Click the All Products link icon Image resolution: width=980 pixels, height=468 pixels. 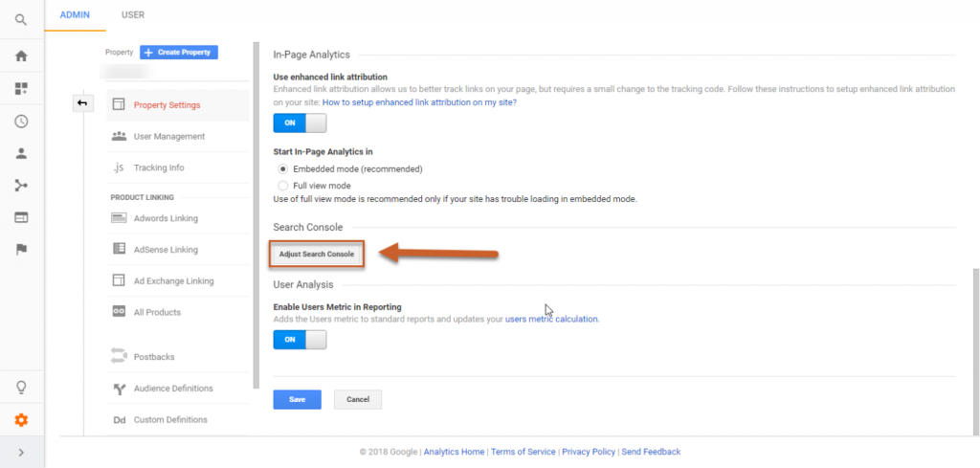(x=119, y=312)
